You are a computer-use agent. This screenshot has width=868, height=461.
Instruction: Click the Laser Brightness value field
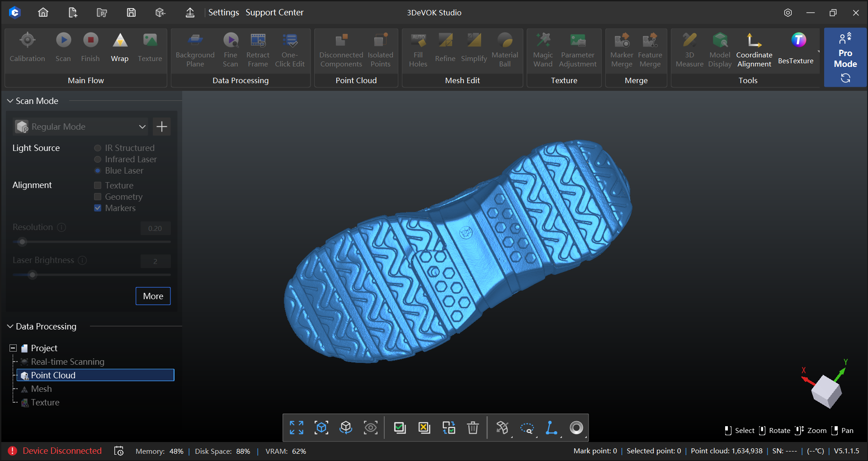155,261
